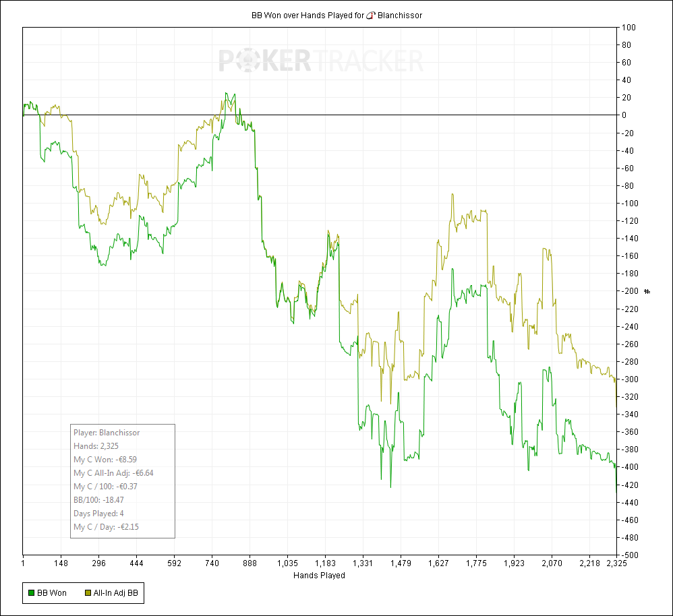Click the x-axis tick label 1,479

pos(401,563)
